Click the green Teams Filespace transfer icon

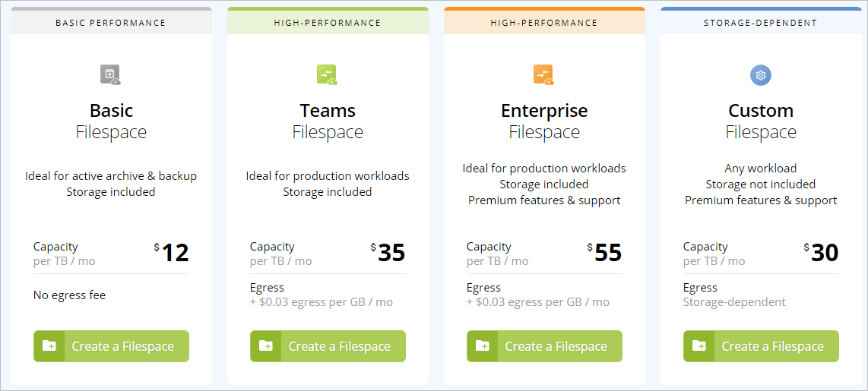click(327, 74)
